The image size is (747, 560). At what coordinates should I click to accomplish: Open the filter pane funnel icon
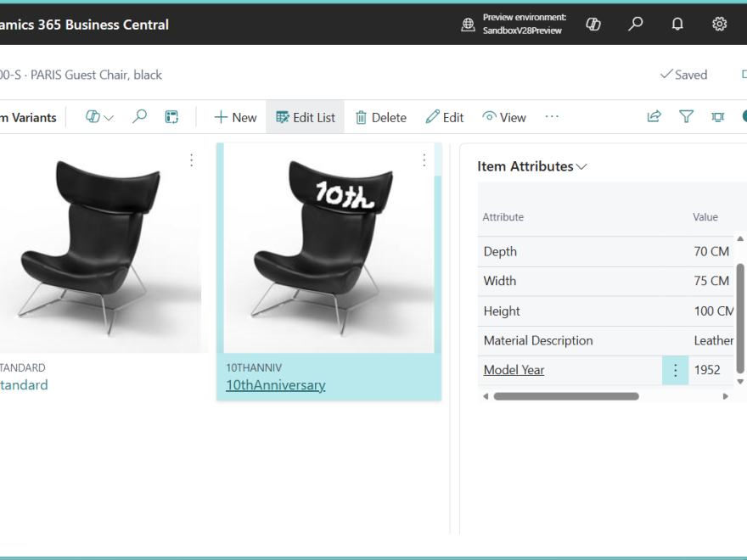(686, 117)
